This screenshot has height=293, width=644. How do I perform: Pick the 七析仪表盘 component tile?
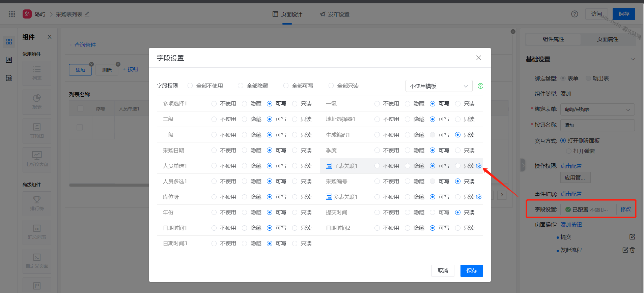[37, 160]
